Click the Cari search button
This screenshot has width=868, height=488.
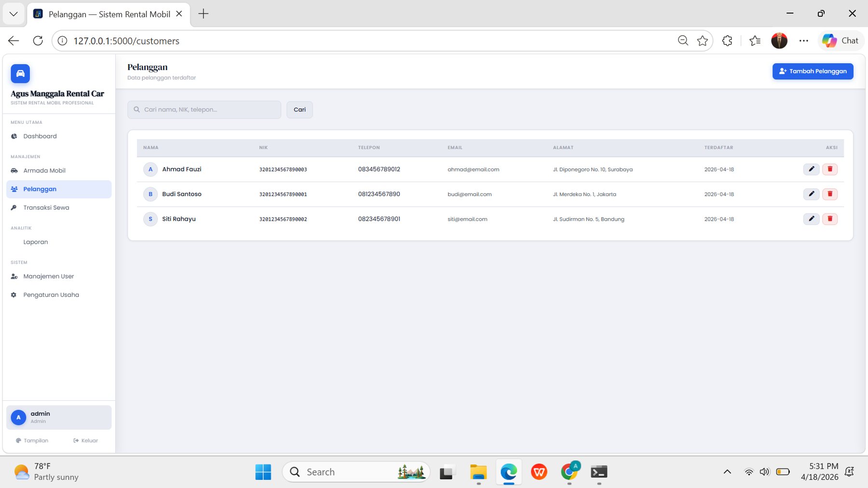pos(299,110)
